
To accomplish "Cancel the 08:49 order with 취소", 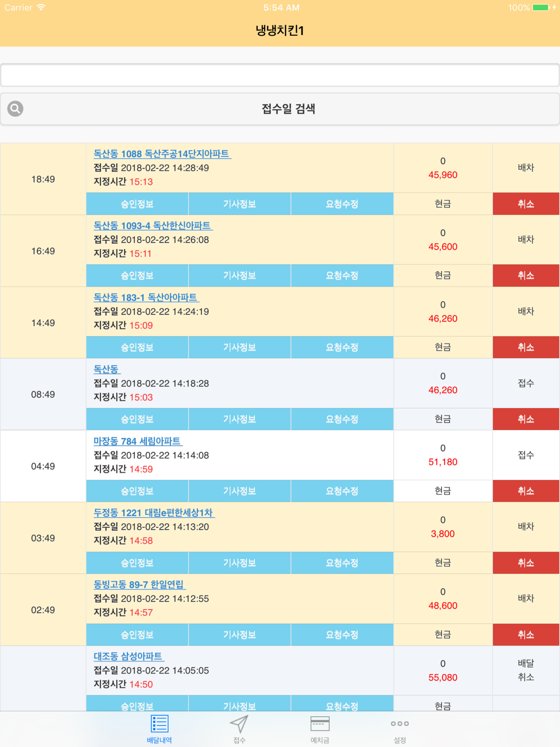I will pyautogui.click(x=526, y=419).
